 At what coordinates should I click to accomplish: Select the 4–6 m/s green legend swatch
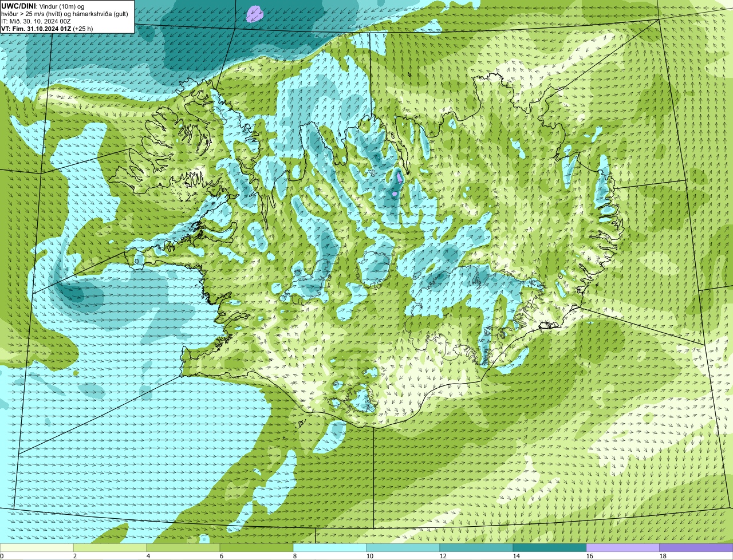click(183, 547)
